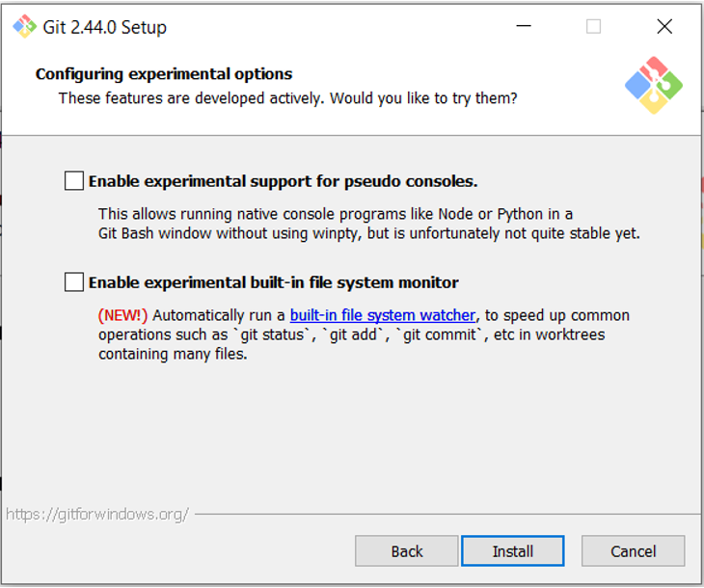Click the 'Configuring experimental options' heading

coord(164,74)
